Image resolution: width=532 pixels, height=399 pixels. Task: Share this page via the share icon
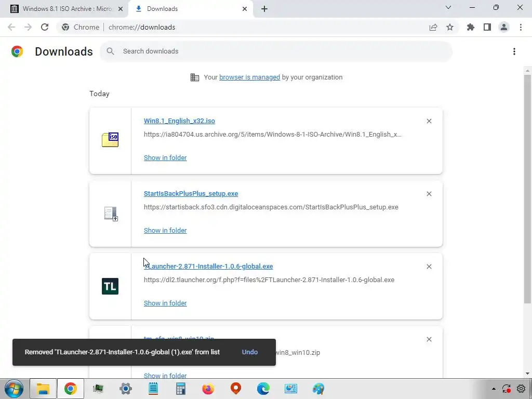tap(433, 27)
